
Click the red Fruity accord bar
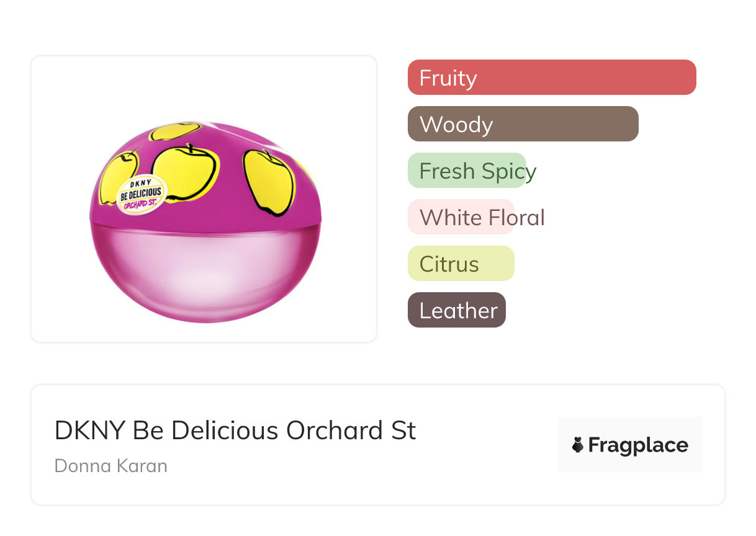[551, 78]
